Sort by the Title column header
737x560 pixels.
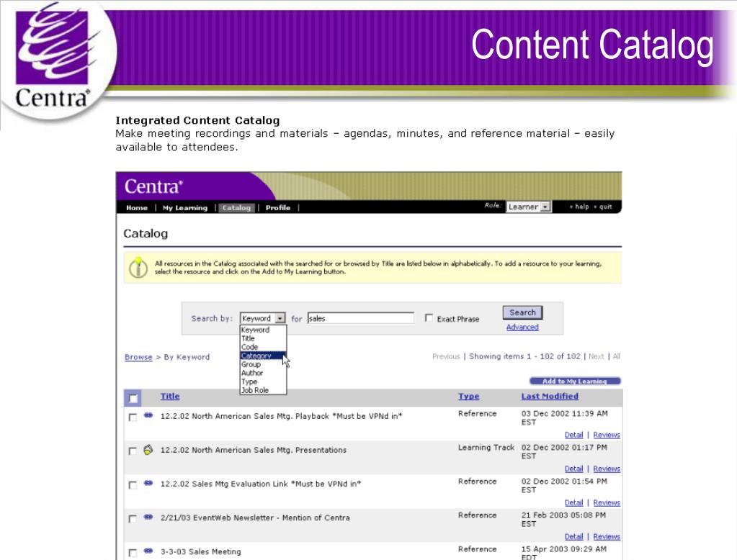[x=170, y=396]
